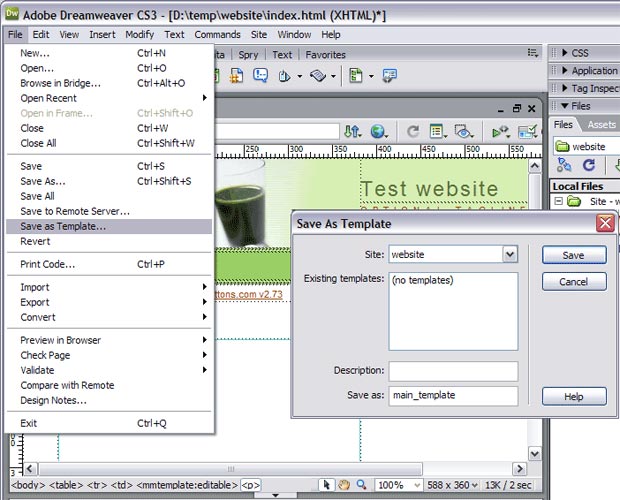
Task: Open the Validate submenu
Action: [x=109, y=370]
